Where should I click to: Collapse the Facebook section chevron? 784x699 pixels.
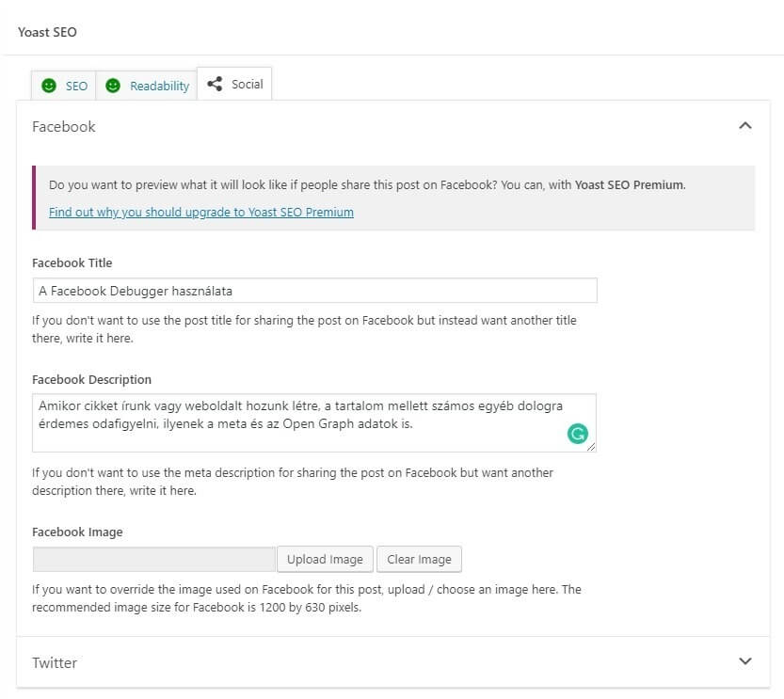coord(745,125)
